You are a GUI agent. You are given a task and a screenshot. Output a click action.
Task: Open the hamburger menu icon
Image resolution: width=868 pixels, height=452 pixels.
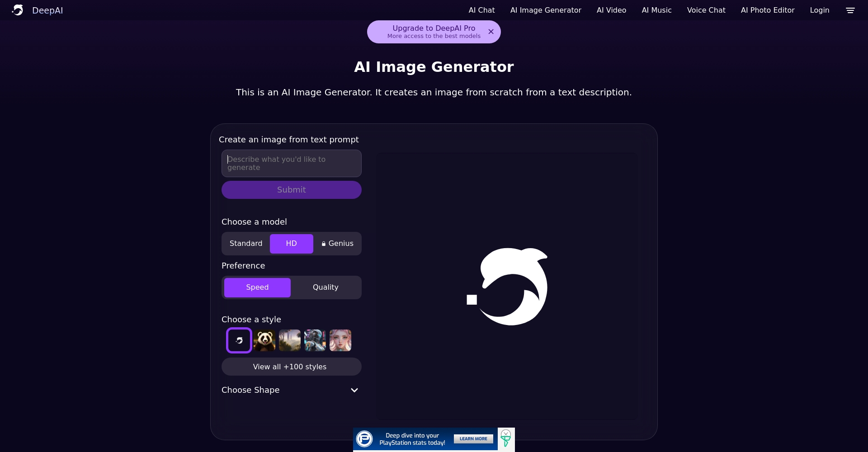coord(850,10)
